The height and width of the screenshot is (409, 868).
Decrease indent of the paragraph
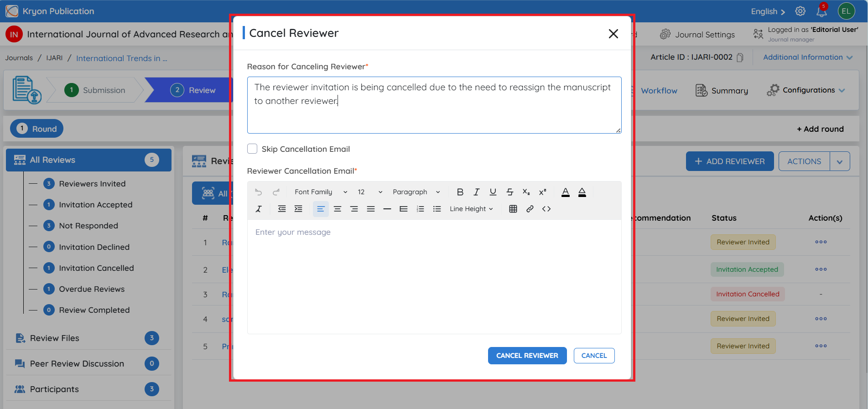pos(282,209)
